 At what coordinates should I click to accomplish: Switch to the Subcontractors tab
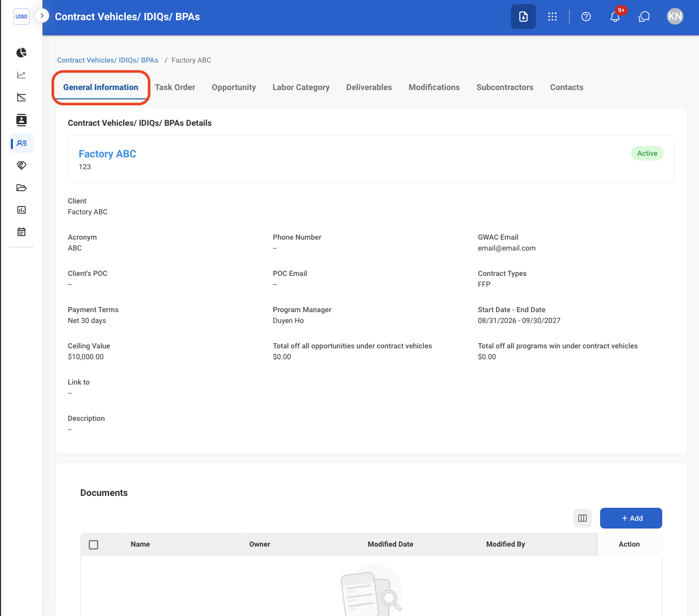[505, 87]
